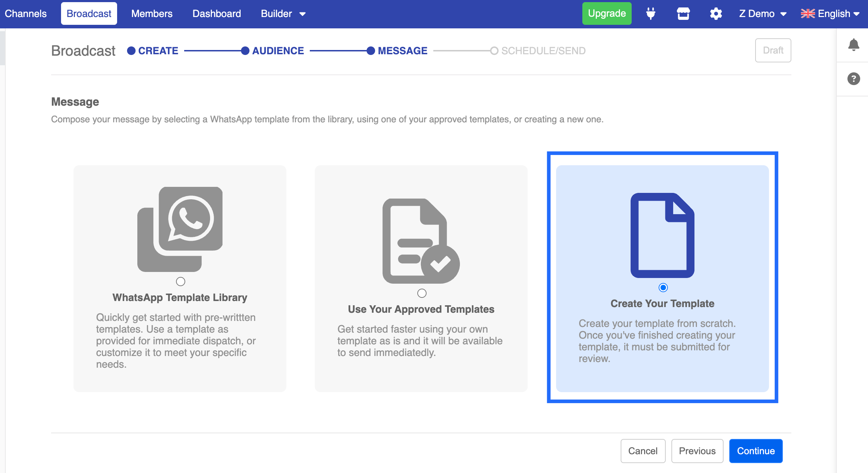Click the WhatsApp Template Library card title
This screenshot has height=473, width=868.
pyautogui.click(x=180, y=297)
